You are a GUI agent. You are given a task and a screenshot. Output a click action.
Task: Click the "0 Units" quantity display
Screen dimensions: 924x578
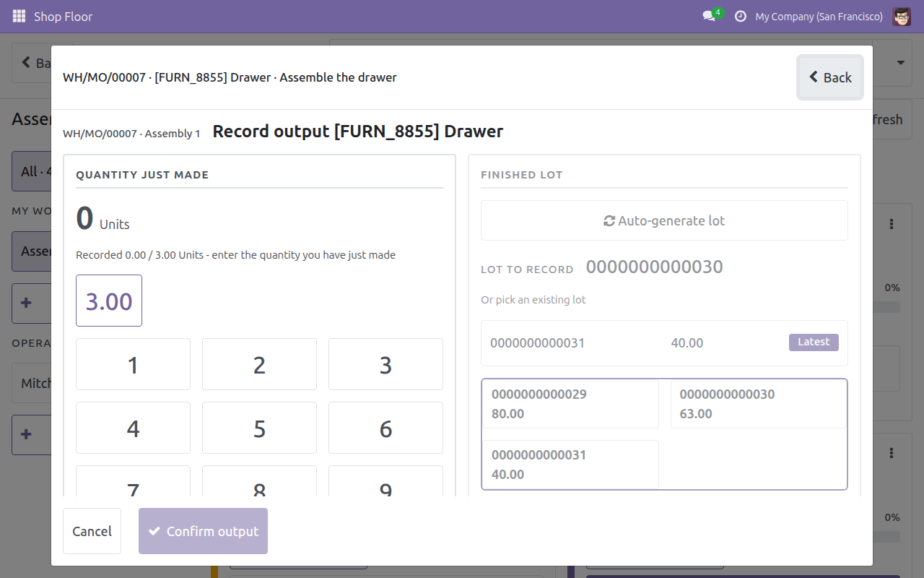tap(103, 219)
